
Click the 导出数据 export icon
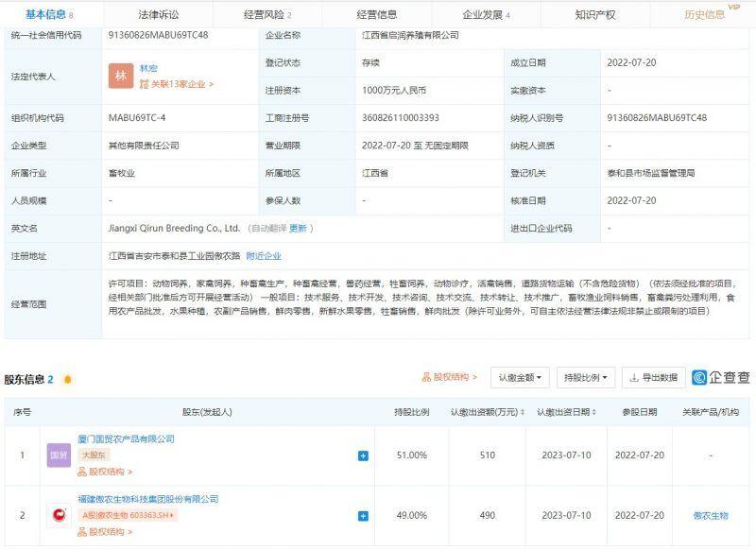click(x=634, y=377)
